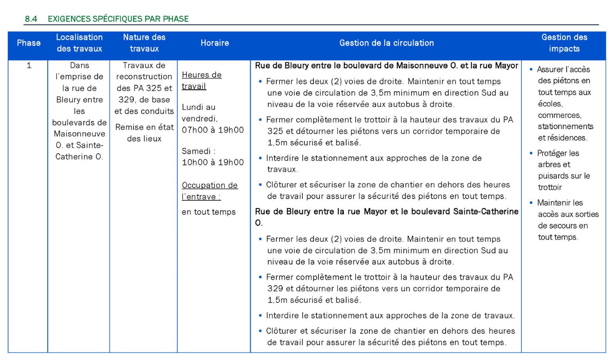Select the Phase column header
Screen dimensions: 614x364
(x=29, y=43)
